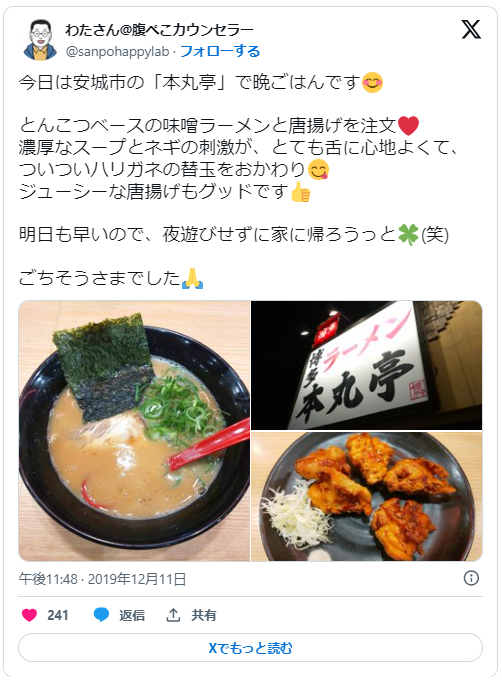The image size is (502, 683).
Task: Click the tweet line about 味噌ラーメンと唐揚げ
Action: (219, 126)
